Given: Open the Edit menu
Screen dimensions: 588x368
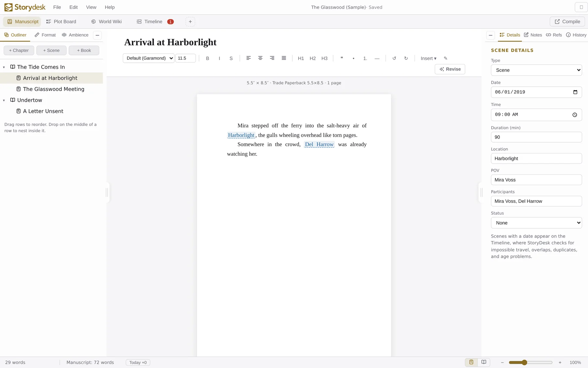Looking at the screenshot, I should (73, 7).
